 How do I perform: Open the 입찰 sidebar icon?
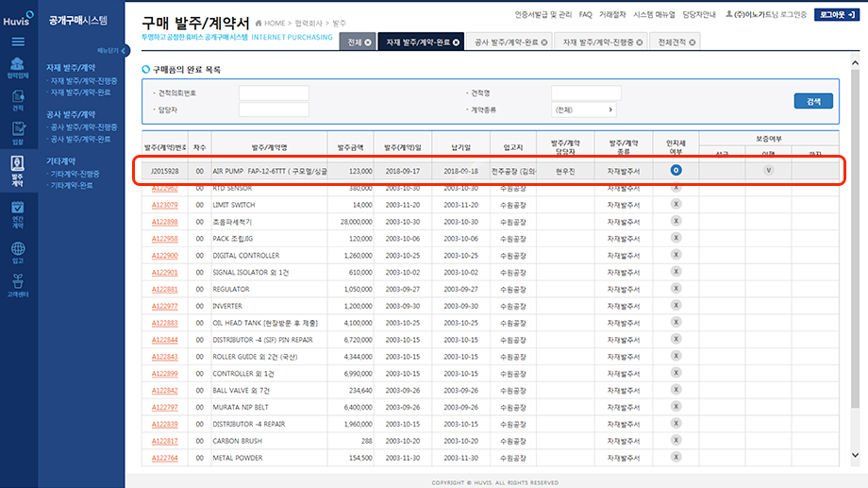(18, 133)
